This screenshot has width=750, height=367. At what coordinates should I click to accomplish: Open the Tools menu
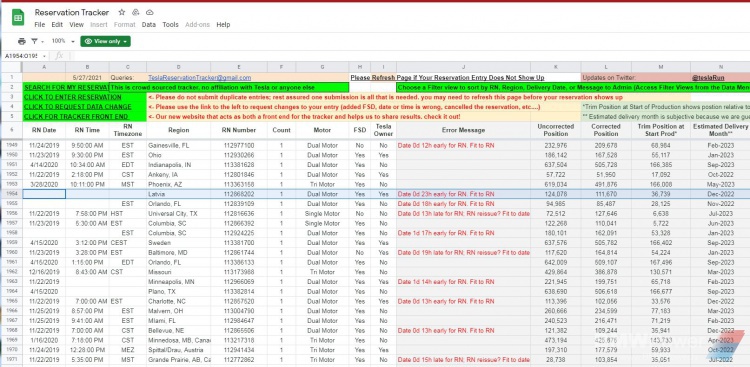(170, 24)
